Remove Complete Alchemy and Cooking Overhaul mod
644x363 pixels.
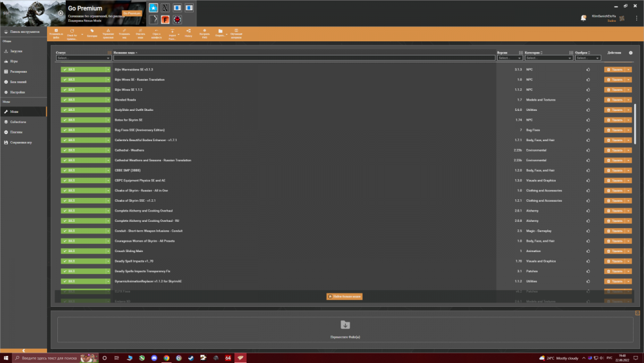click(614, 210)
